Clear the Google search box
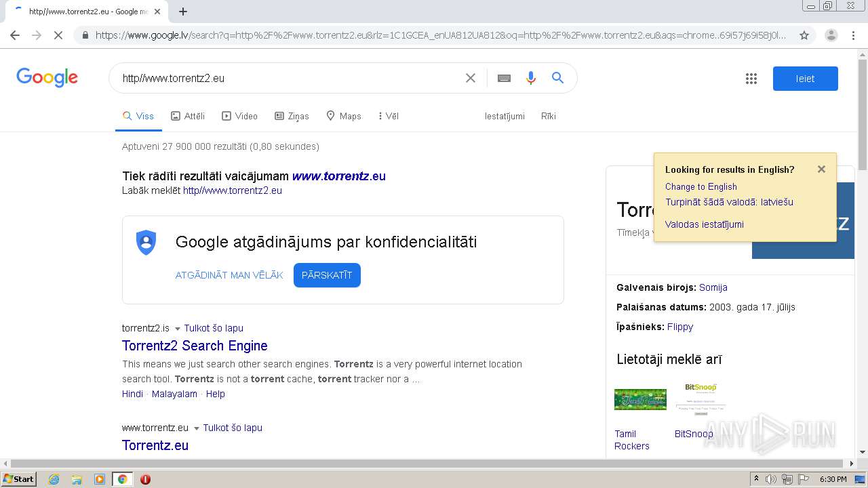Image resolution: width=868 pixels, height=488 pixels. tap(470, 78)
